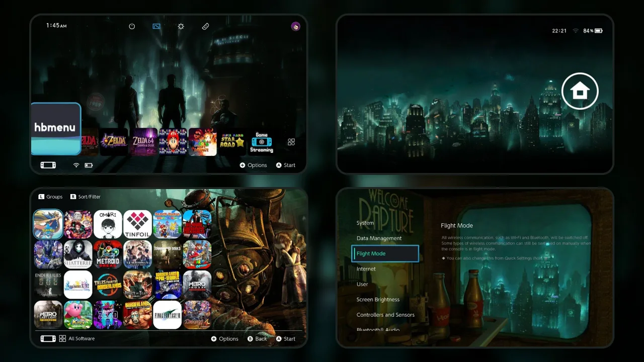
Task: Launch the Kirby game icon
Action: (78, 315)
